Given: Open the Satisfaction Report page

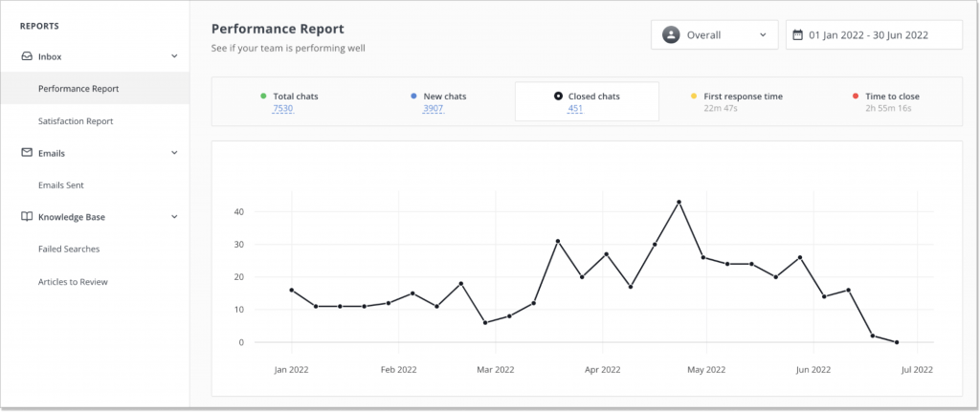Looking at the screenshot, I should tap(76, 121).
